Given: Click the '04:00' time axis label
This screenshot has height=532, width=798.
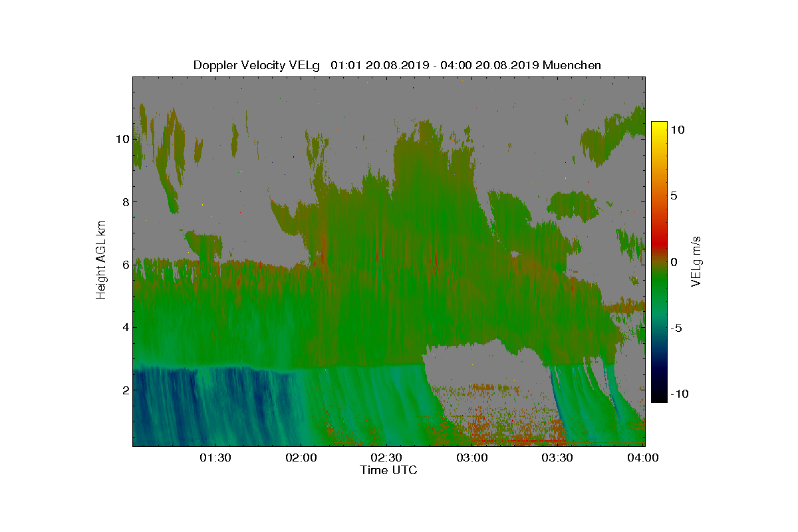Looking at the screenshot, I should (642, 458).
